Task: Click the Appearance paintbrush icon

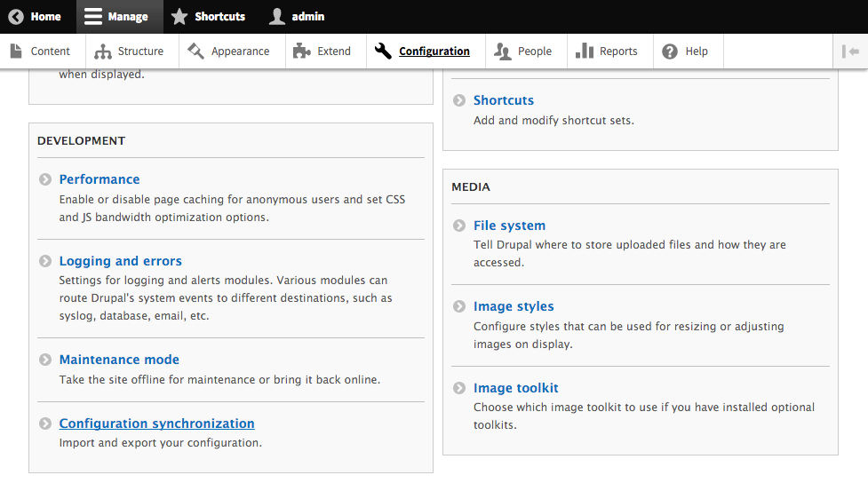Action: (x=195, y=51)
